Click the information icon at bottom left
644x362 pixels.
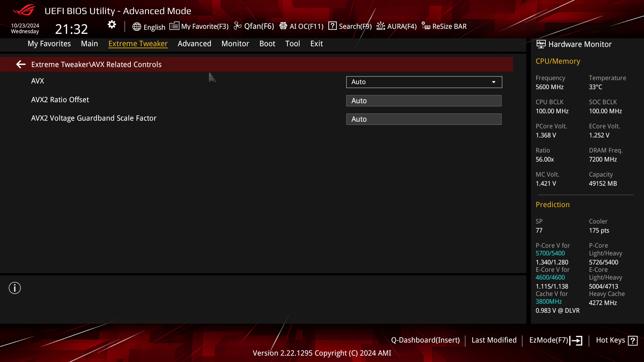coord(14,288)
